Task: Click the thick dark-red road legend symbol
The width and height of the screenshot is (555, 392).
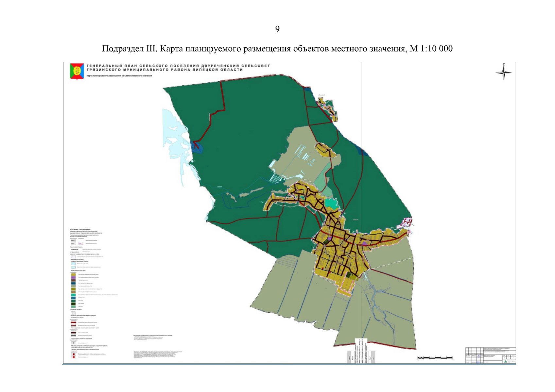Action: [74, 322]
